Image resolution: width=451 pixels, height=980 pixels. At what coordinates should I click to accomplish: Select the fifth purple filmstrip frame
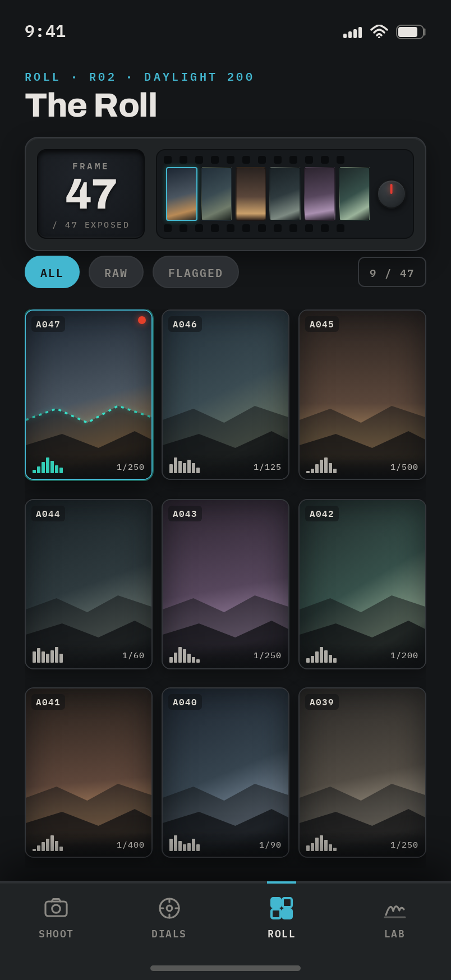click(320, 194)
